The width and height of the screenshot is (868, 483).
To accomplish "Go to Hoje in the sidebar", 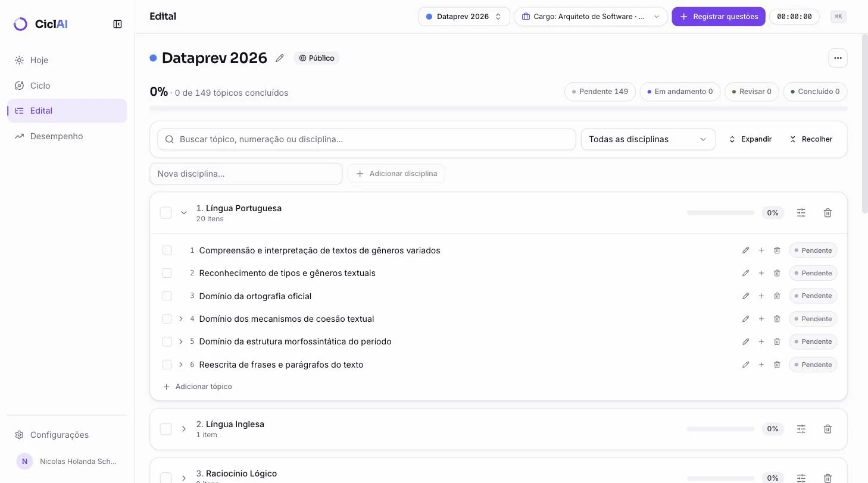I will point(67,60).
